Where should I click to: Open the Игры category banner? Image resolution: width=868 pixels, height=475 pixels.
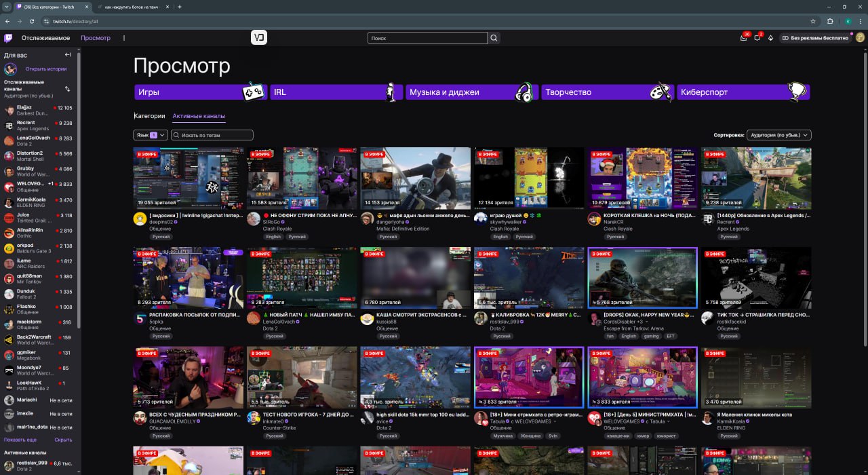200,92
